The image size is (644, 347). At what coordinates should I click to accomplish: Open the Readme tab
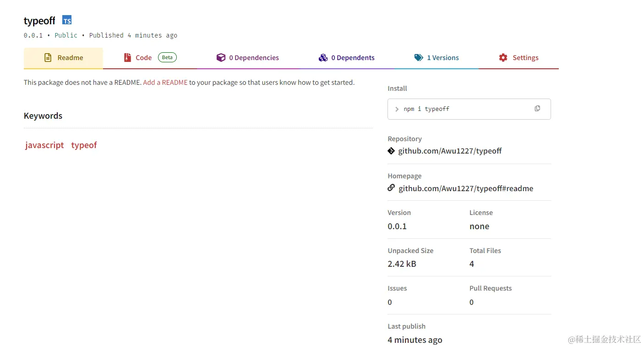point(63,58)
